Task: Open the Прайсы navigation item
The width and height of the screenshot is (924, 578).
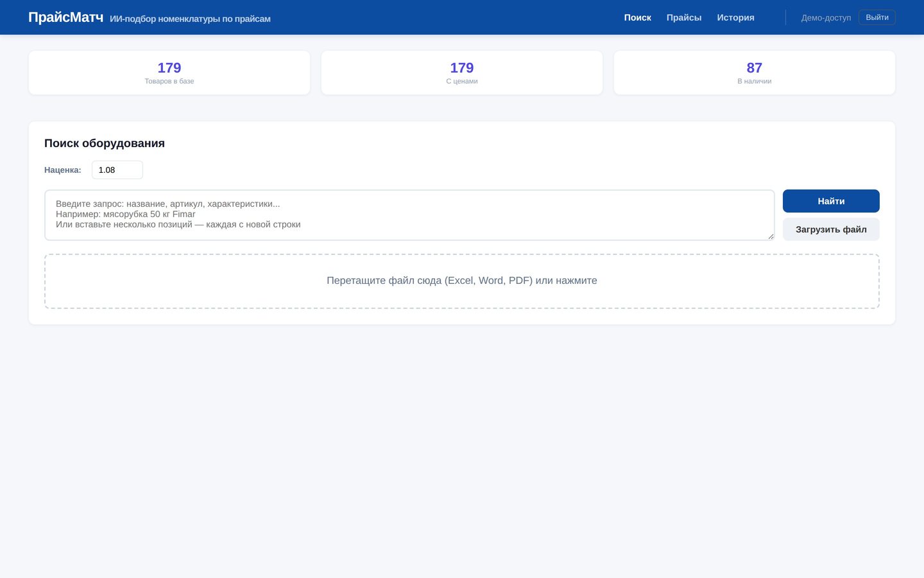Action: click(684, 17)
